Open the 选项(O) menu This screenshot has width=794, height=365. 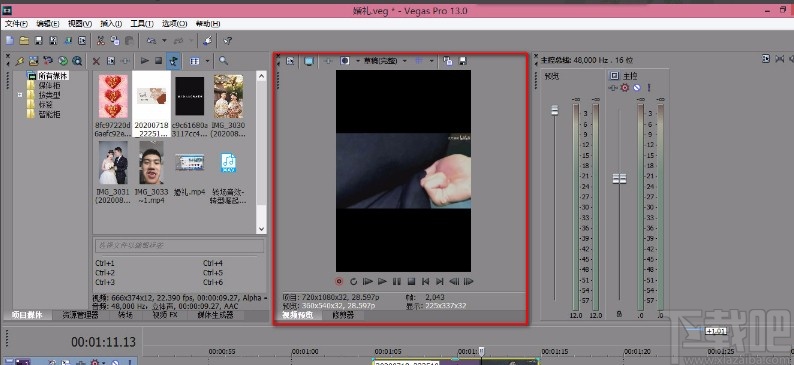tap(175, 24)
